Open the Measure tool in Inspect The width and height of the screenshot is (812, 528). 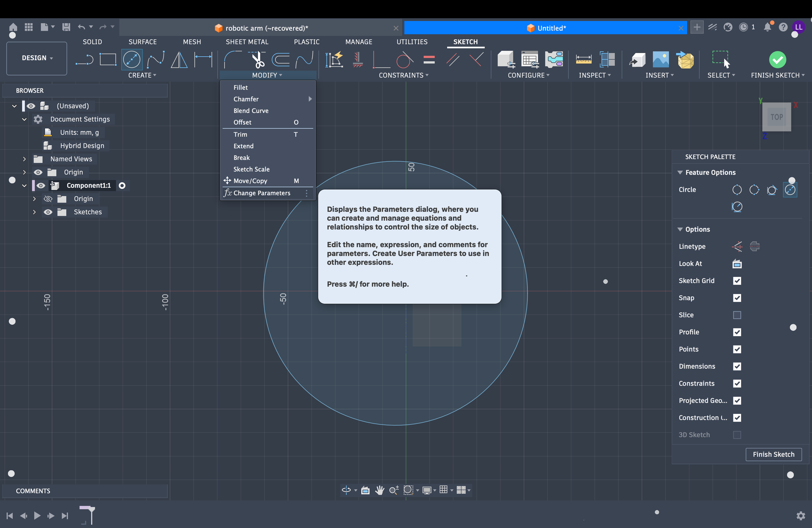584,60
